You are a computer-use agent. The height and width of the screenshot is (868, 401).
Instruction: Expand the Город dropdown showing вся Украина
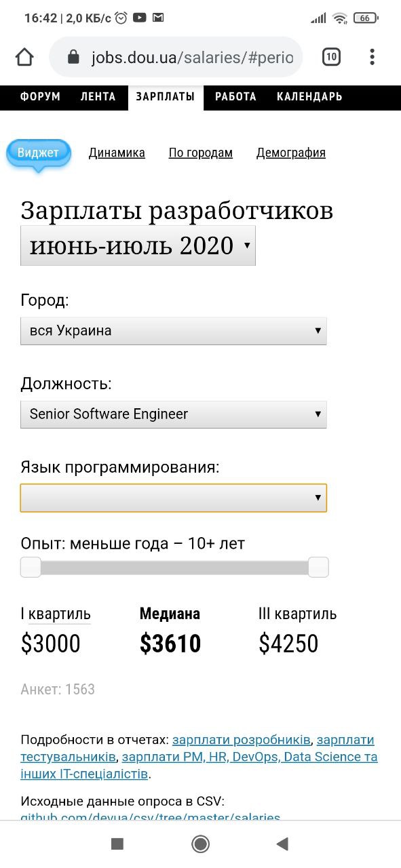(x=174, y=331)
